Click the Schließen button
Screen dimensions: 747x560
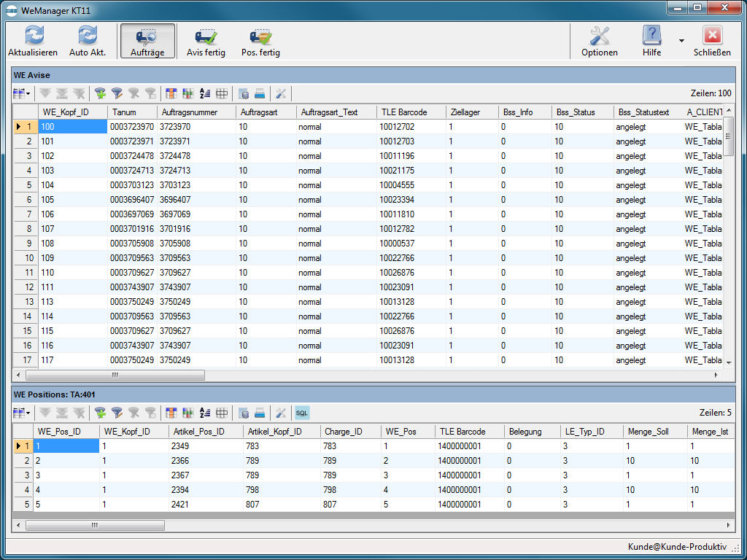pos(712,42)
